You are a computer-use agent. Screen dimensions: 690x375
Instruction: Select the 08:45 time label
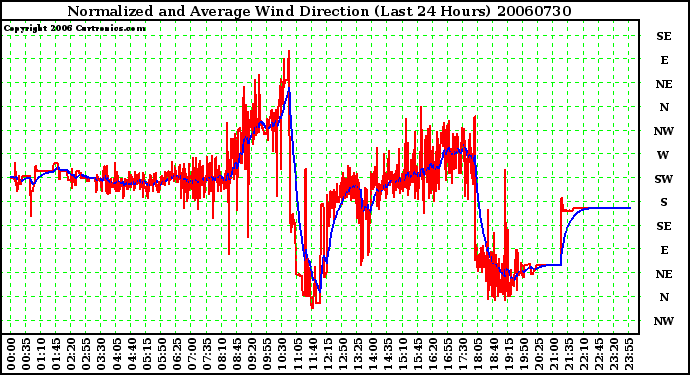point(237,354)
